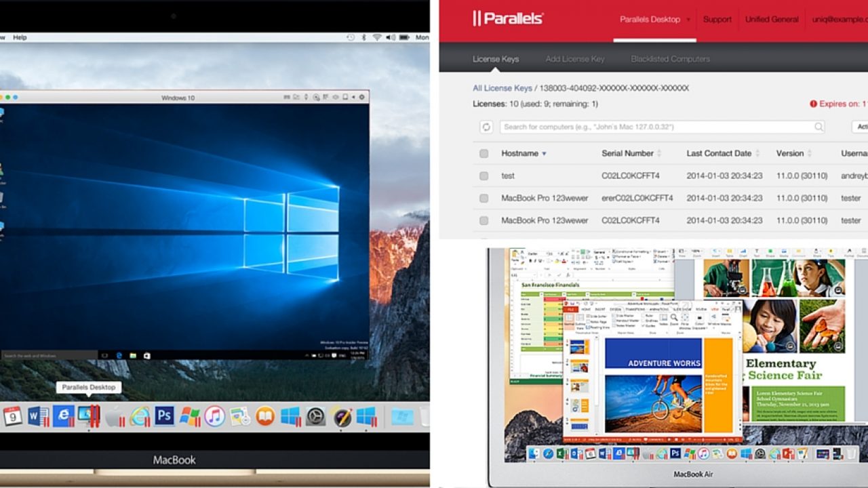Open Task View on the Windows 10 taskbar
Screen dimensions: 868x488
pos(105,355)
